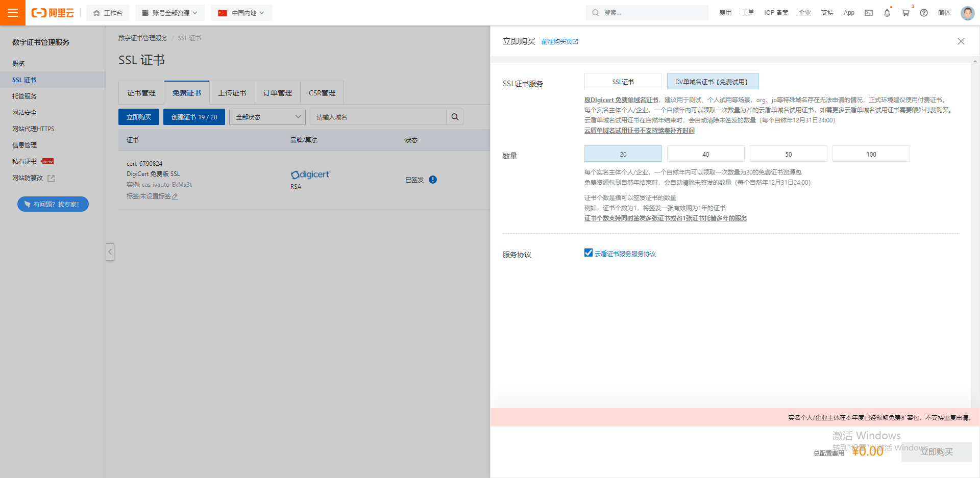Open the Cloud Shell terminal icon
This screenshot has width=980, height=478.
[869, 13]
